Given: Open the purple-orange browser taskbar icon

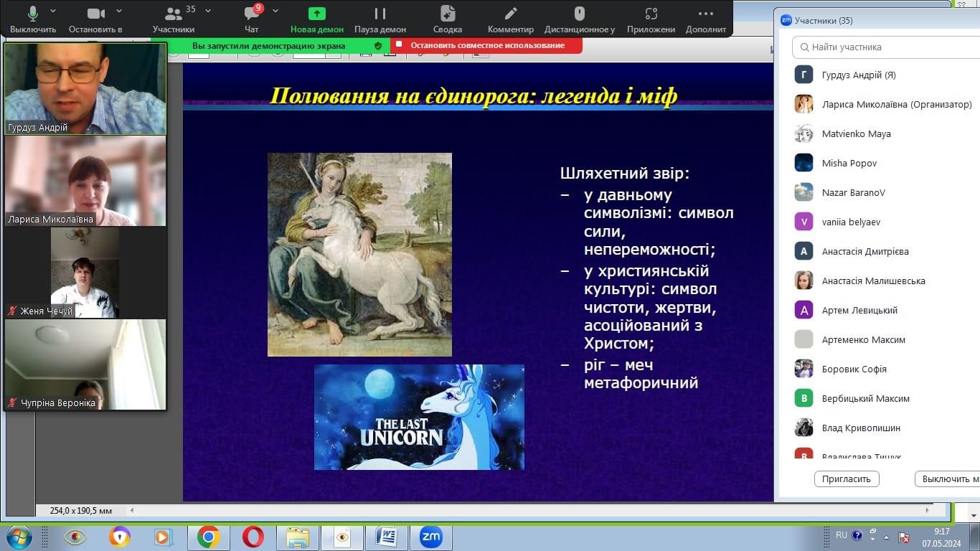Looking at the screenshot, I should pos(120,537).
